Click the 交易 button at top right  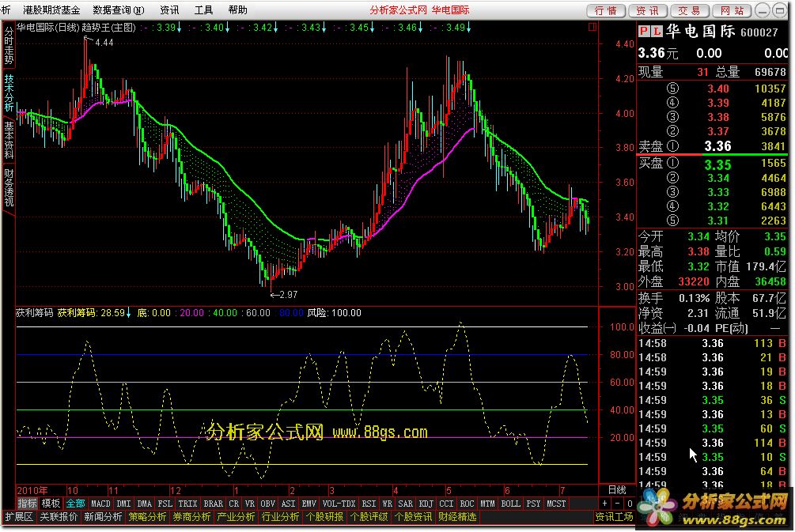(x=690, y=10)
